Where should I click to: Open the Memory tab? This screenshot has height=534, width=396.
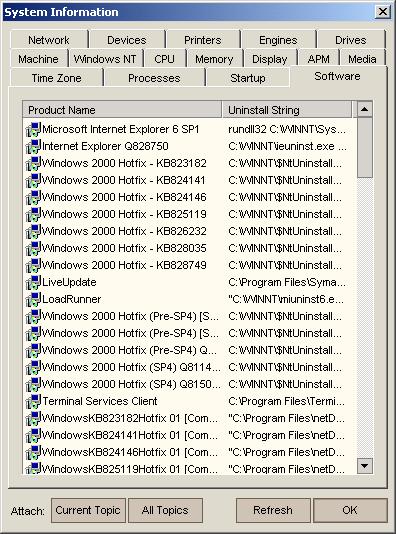click(214, 59)
